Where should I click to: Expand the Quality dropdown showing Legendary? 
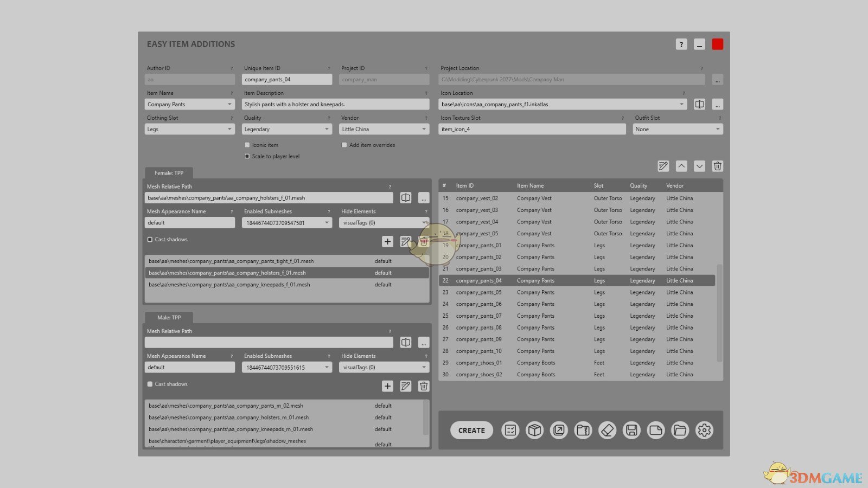point(287,129)
